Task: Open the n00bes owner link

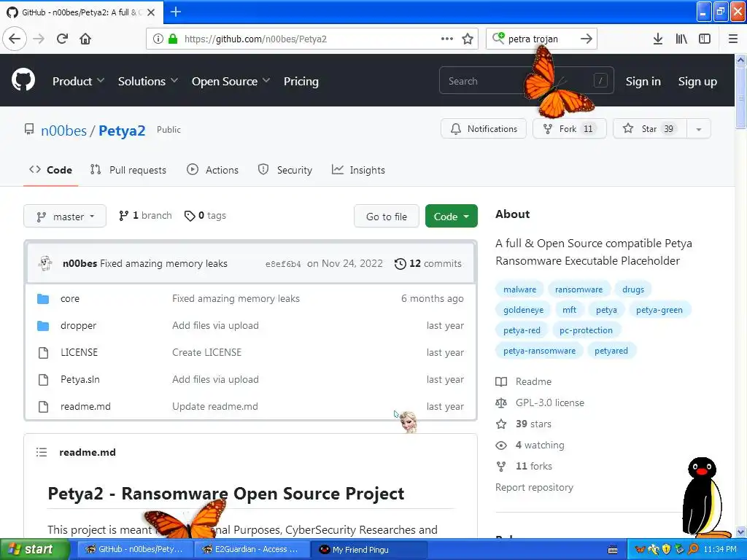Action: pos(64,130)
